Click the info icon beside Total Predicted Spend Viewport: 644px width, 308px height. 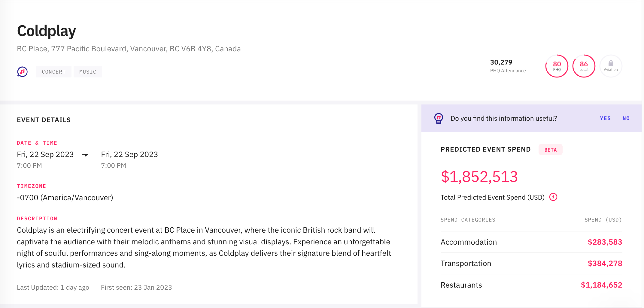(553, 197)
